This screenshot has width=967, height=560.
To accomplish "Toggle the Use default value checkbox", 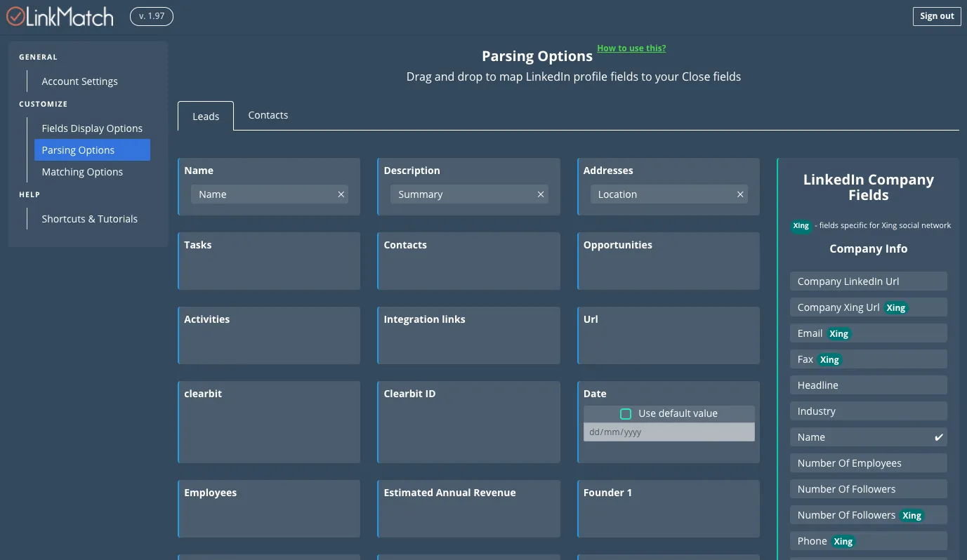I will tap(626, 414).
